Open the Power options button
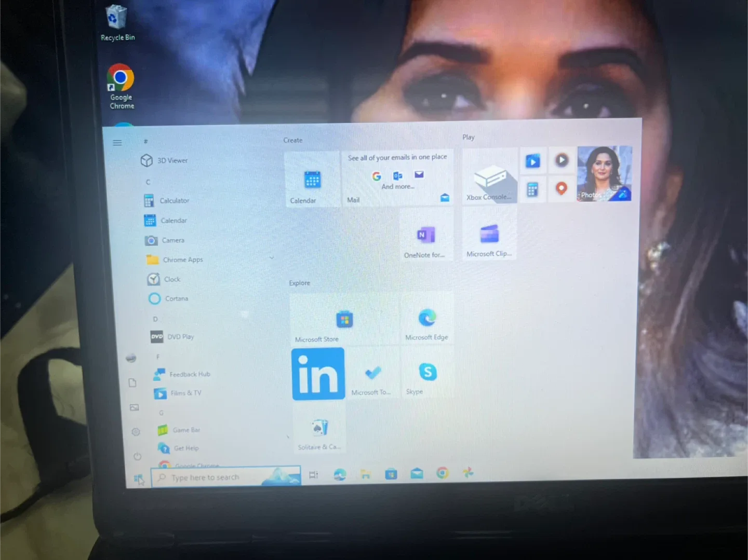The height and width of the screenshot is (560, 748). point(137,457)
